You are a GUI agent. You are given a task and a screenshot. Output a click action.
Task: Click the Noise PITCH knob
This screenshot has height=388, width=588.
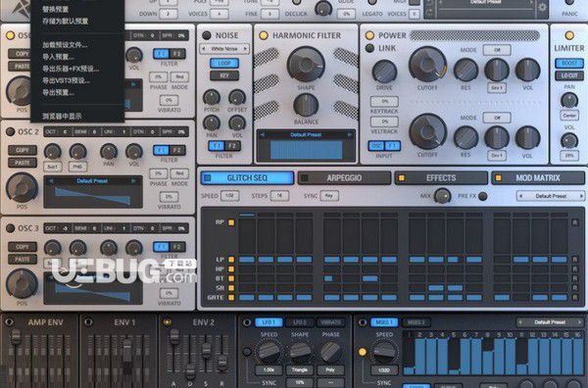pos(212,97)
